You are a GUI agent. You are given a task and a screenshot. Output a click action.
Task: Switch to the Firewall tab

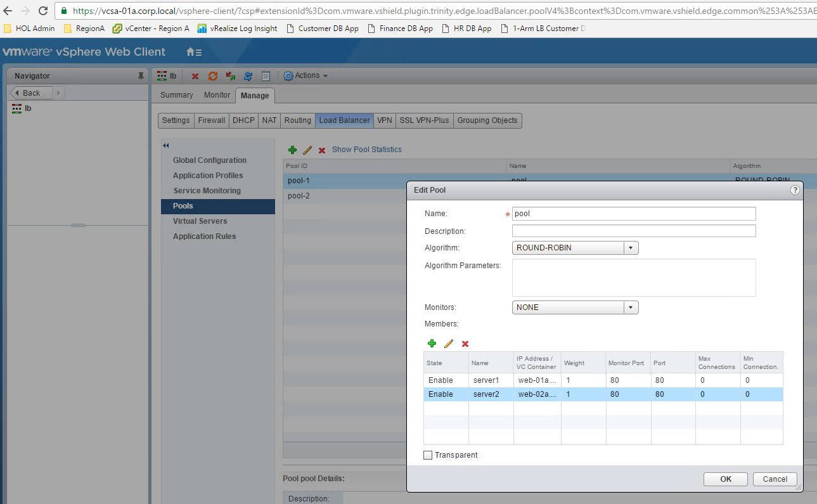click(x=212, y=120)
